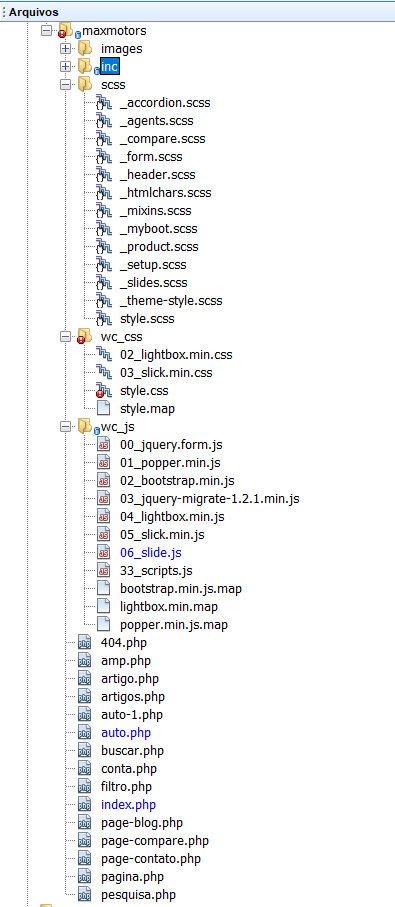Click the wc_js folder icon
This screenshot has width=395, height=907.
pos(85,427)
